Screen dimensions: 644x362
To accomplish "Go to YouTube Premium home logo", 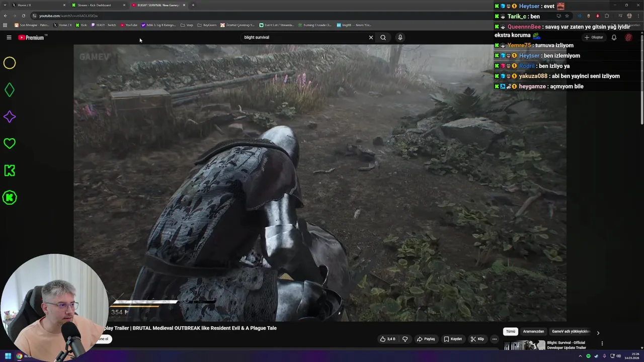I will 31,37.
